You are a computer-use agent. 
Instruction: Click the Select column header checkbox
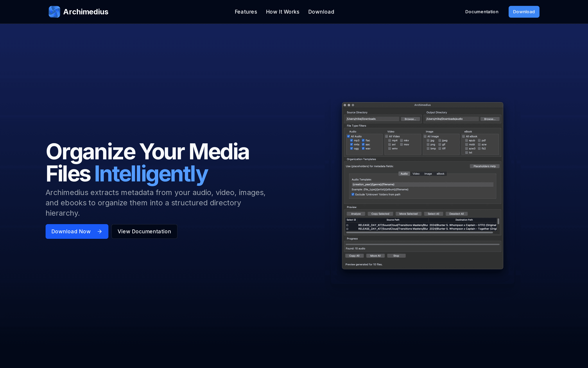coord(355,220)
